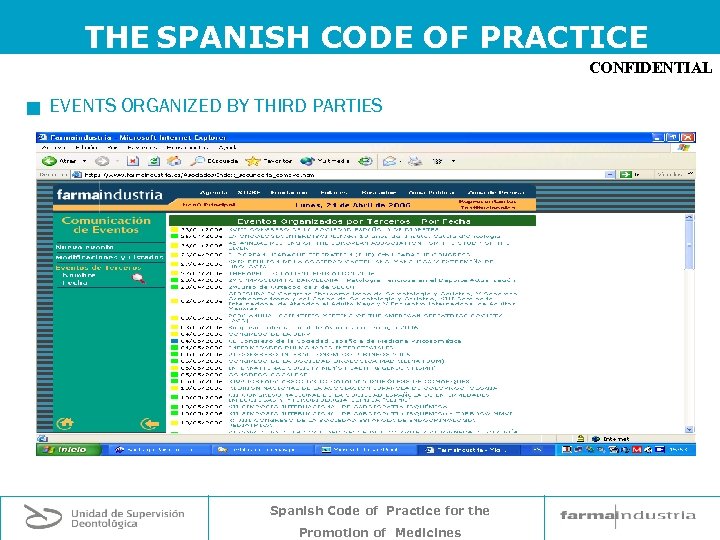Click the Refresh page icon
This screenshot has width=720, height=540.
click(154, 161)
